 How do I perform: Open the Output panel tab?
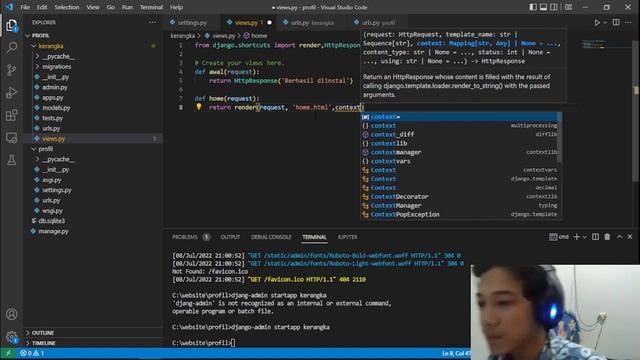[x=230, y=237]
